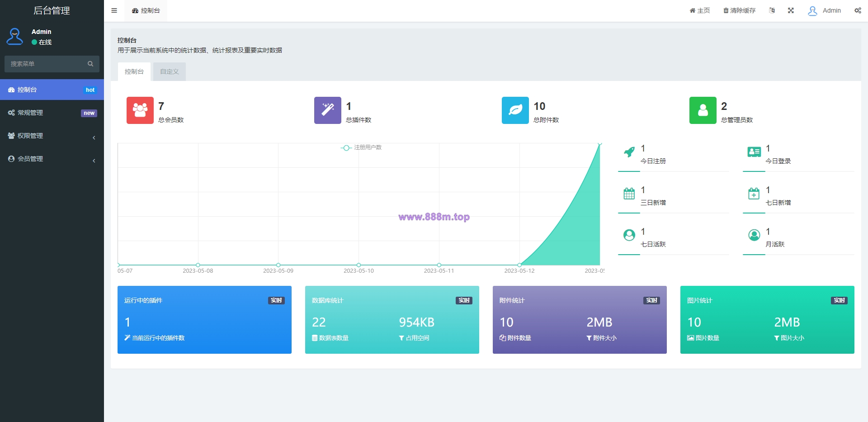Click the 图片数量 picture icon
868x422 pixels.
point(691,338)
